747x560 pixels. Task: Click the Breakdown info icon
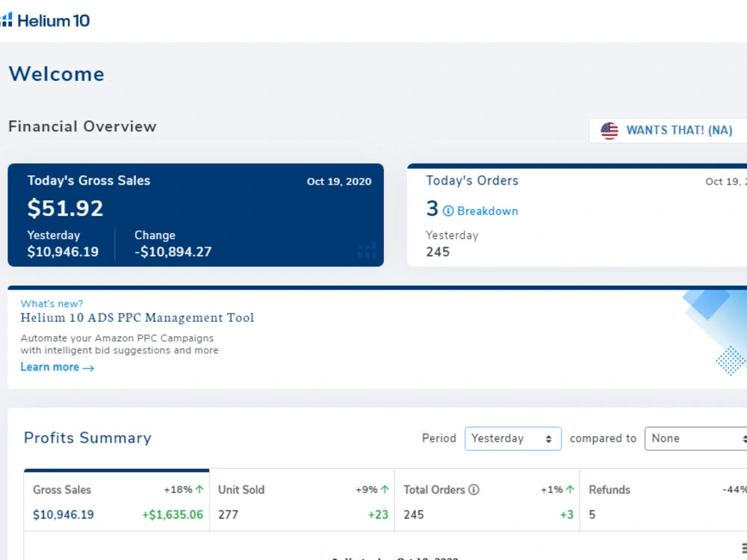448,211
